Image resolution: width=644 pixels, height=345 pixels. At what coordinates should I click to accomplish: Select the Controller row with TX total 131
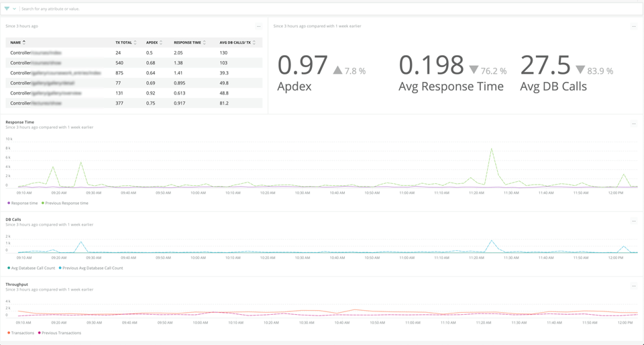(x=134, y=93)
